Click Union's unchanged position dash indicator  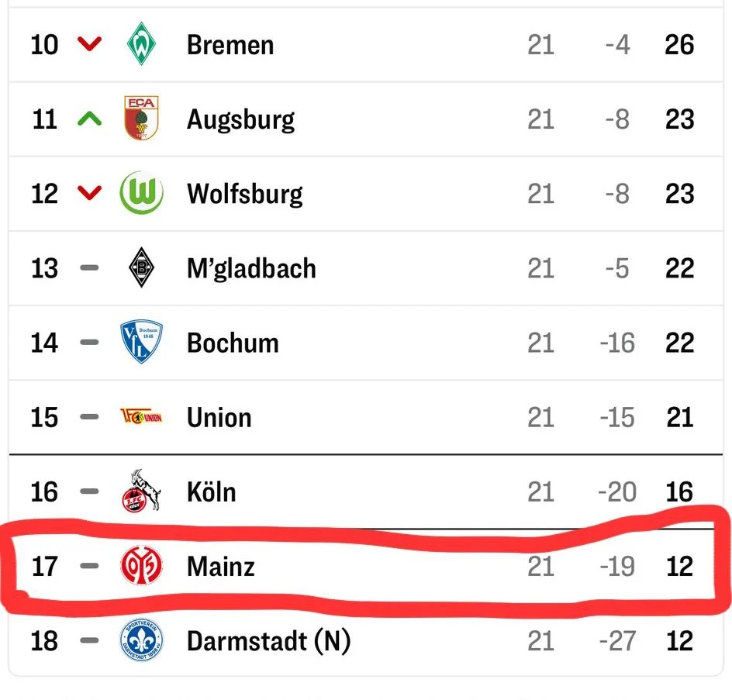coord(90,417)
